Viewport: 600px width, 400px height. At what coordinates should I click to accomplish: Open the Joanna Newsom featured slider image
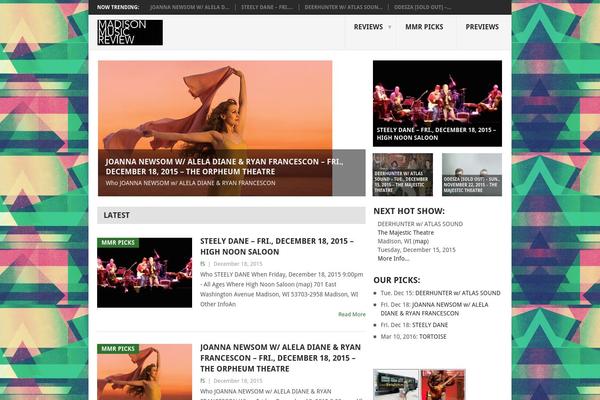(x=215, y=104)
